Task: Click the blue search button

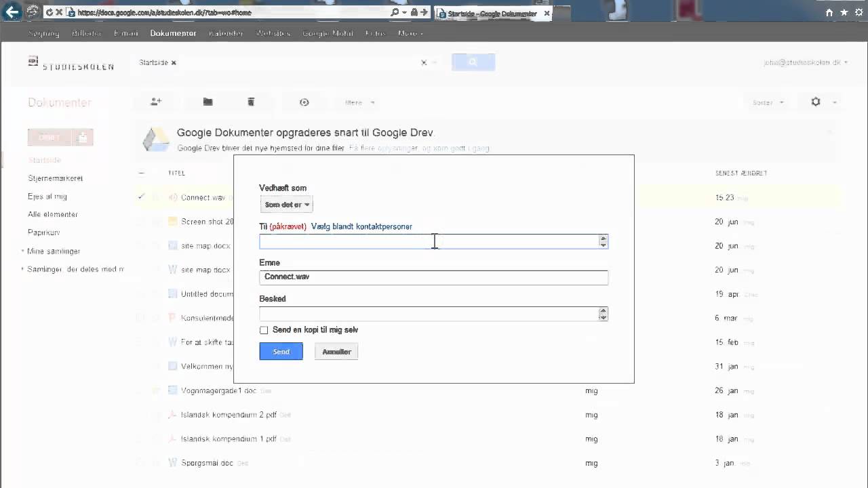Action: point(473,62)
